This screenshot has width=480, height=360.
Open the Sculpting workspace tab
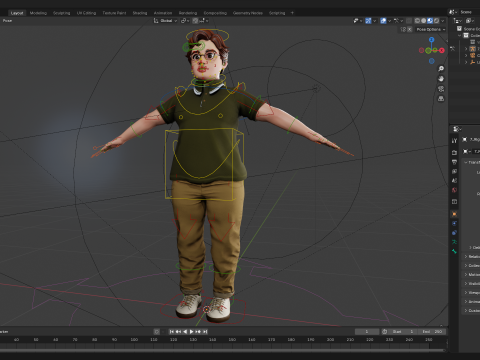click(62, 13)
